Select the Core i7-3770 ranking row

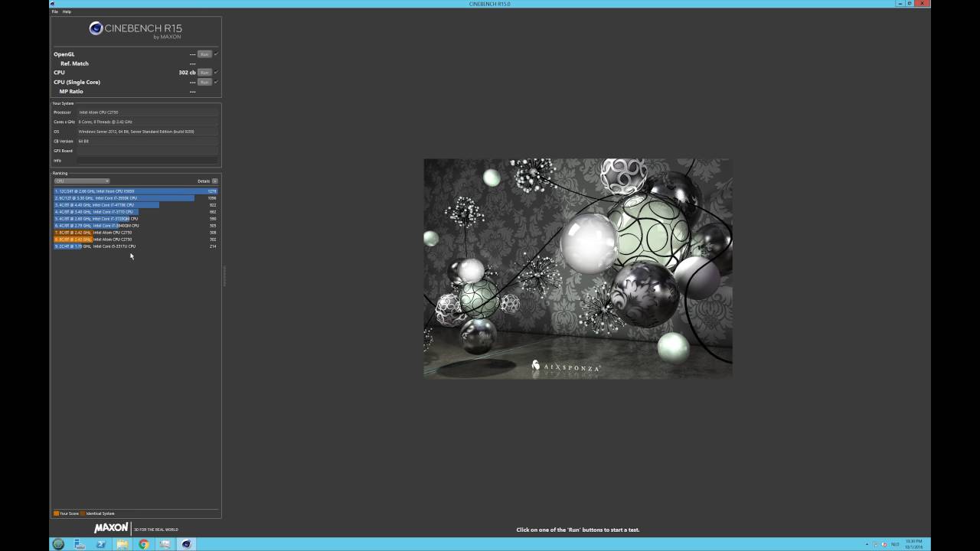click(136, 212)
